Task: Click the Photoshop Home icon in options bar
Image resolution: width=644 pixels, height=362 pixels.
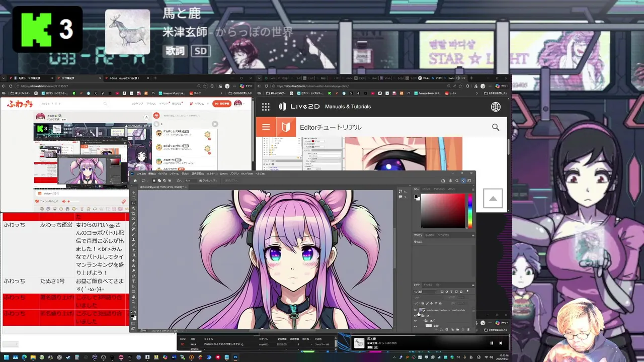Action: point(135,180)
